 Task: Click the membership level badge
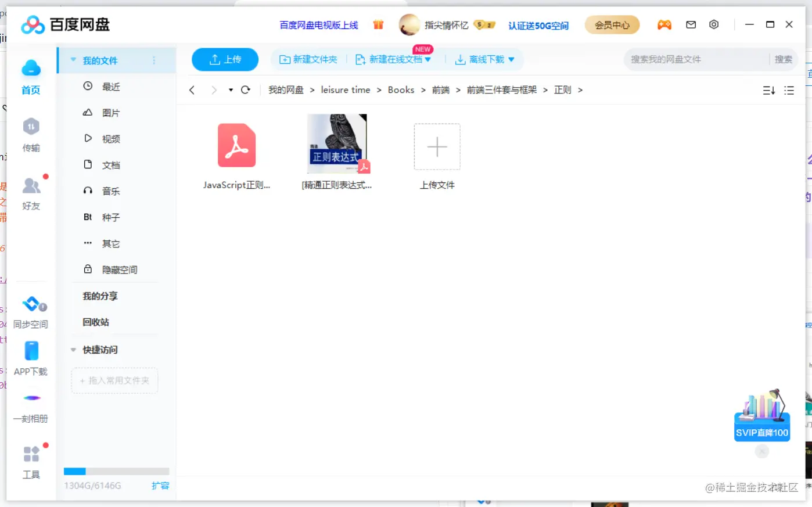pyautogui.click(x=484, y=25)
